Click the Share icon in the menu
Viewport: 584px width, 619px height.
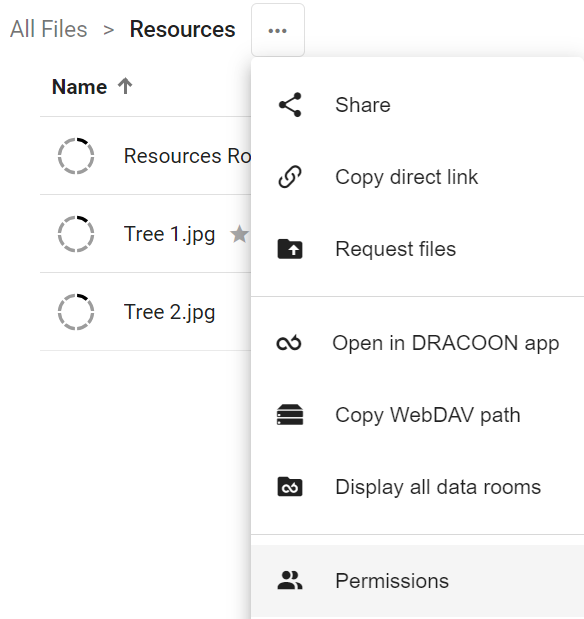coord(290,105)
